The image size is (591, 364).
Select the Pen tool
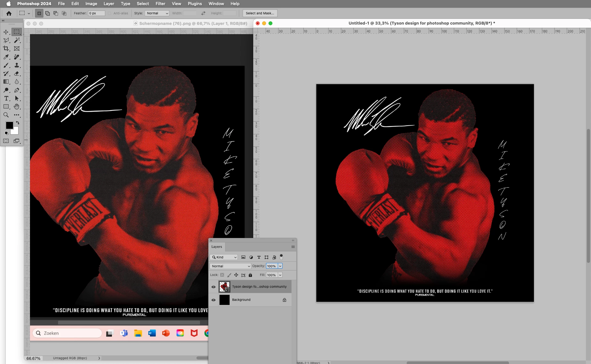click(17, 90)
